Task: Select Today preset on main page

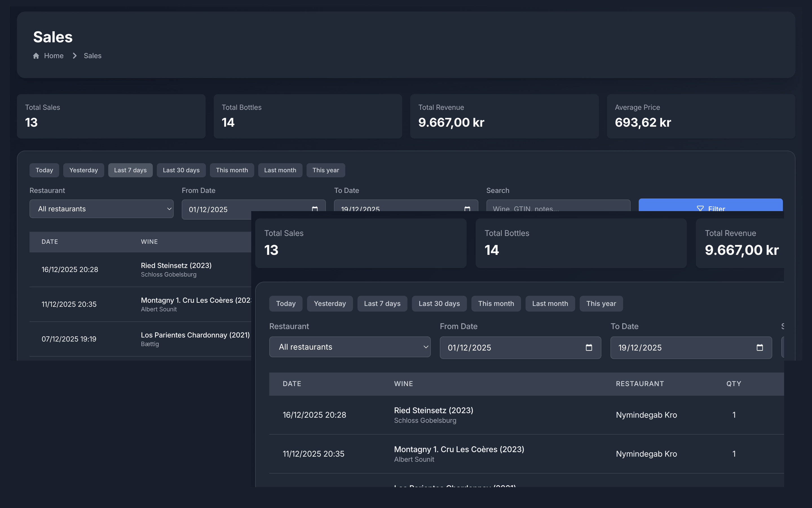Action: tap(44, 170)
